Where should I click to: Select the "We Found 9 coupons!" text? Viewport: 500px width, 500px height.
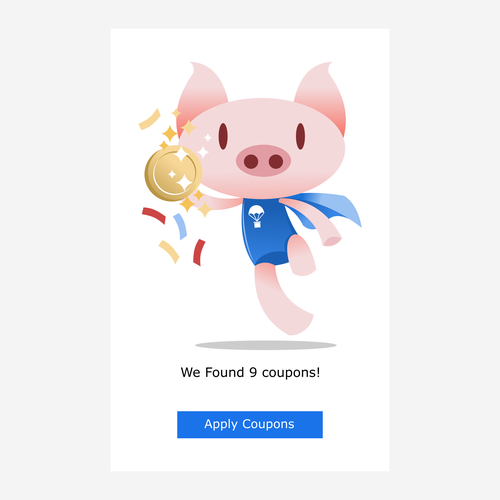point(250,372)
